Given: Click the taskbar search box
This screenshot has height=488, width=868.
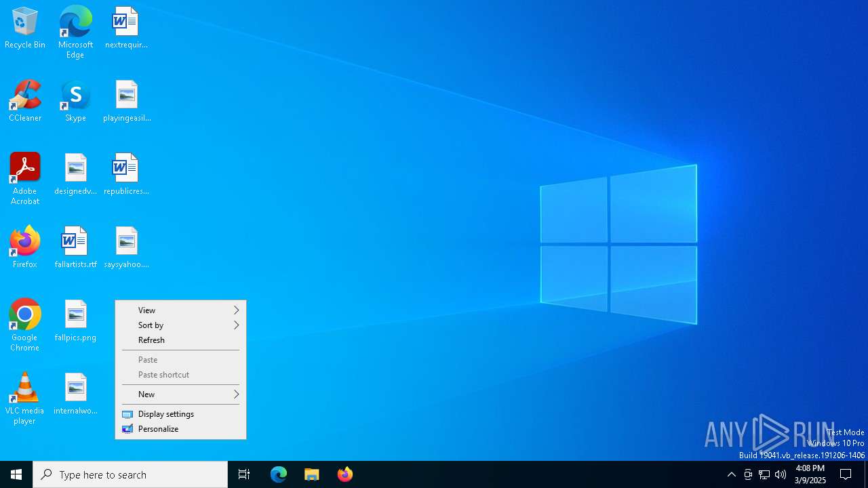Looking at the screenshot, I should 130,474.
